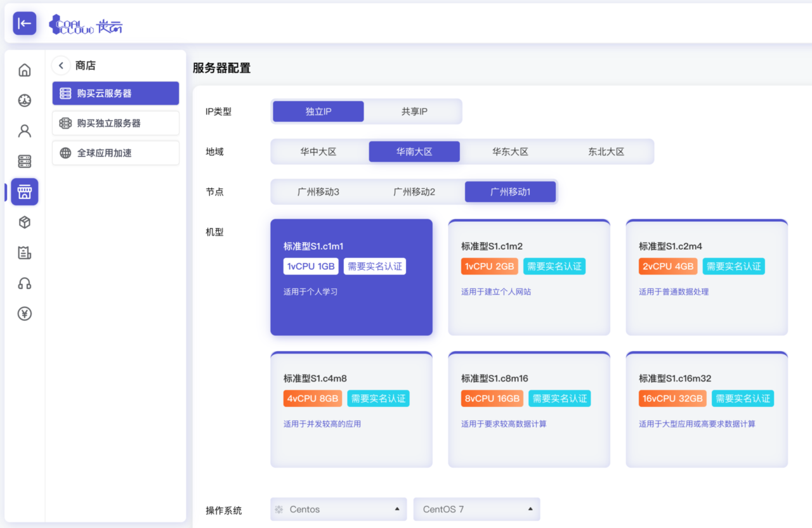812x528 pixels.
Task: Open 全球应用加速 in the shop menu
Action: [115, 153]
